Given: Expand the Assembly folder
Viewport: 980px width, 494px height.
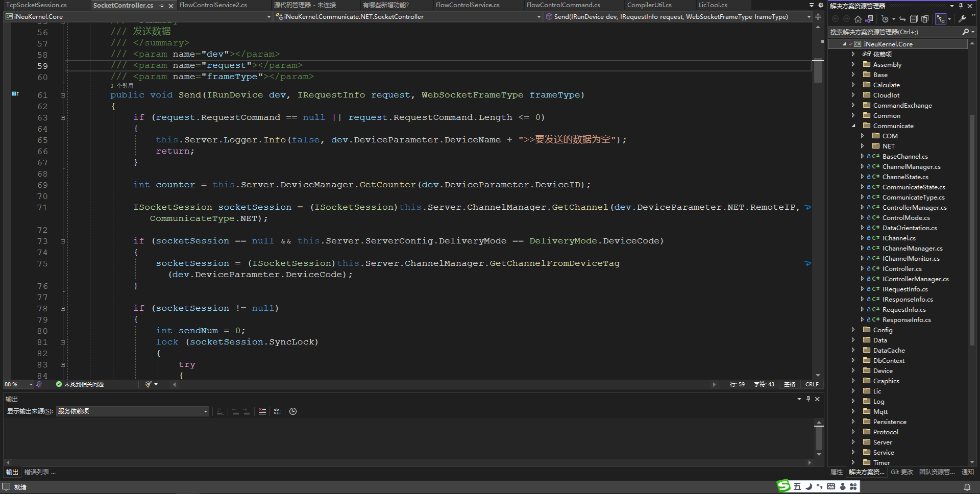Looking at the screenshot, I should click(853, 64).
